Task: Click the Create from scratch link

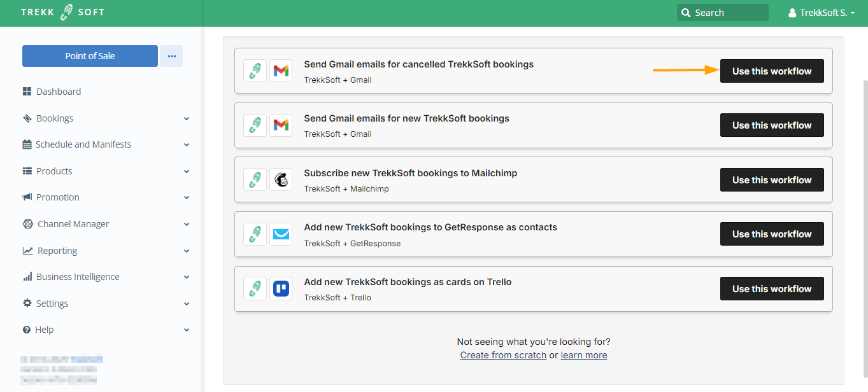Action: click(503, 355)
